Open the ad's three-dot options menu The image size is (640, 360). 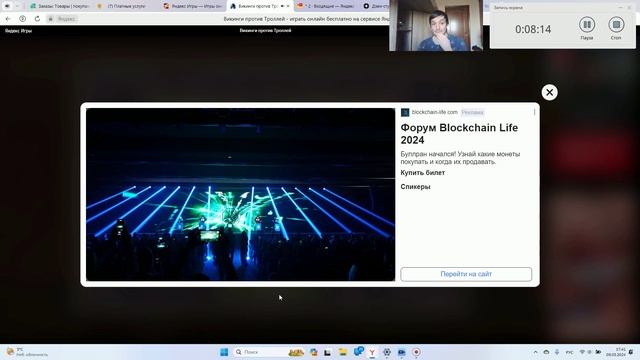pyautogui.click(x=534, y=112)
